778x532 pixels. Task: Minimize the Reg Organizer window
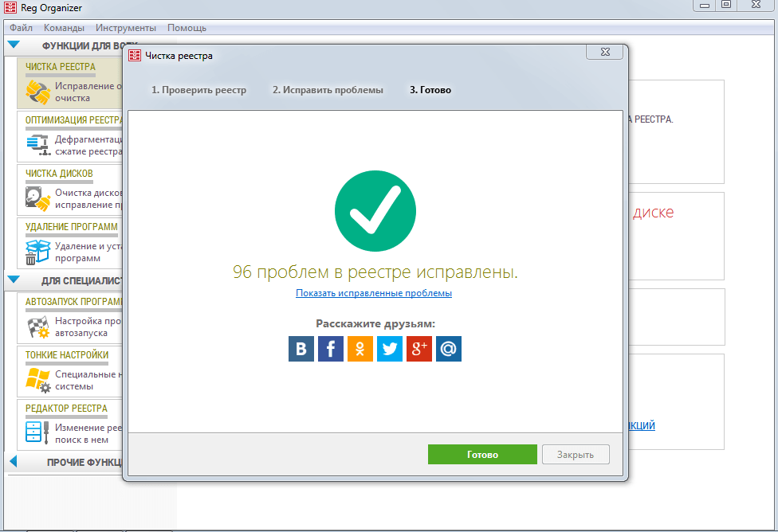tap(705, 5)
